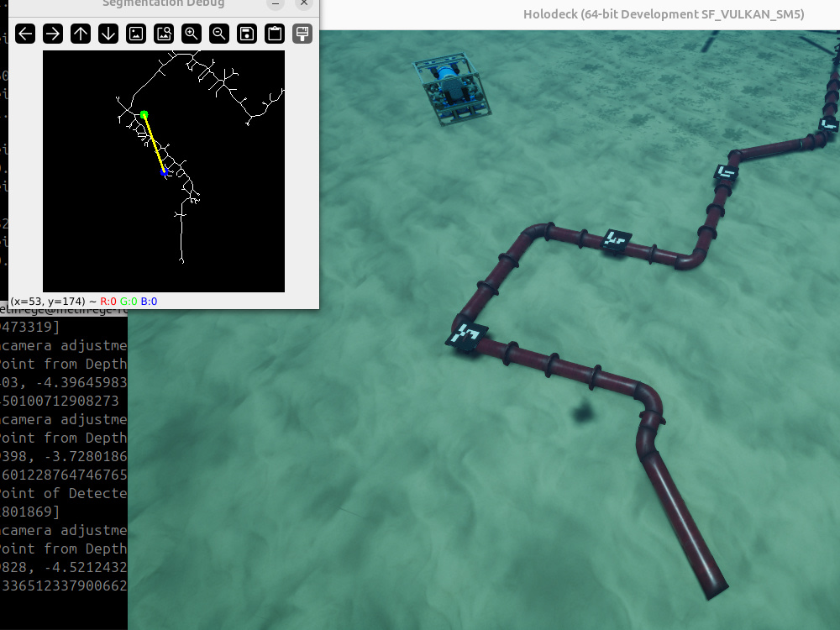Pan the debug image down
This screenshot has width=840, height=630.
pyautogui.click(x=108, y=34)
